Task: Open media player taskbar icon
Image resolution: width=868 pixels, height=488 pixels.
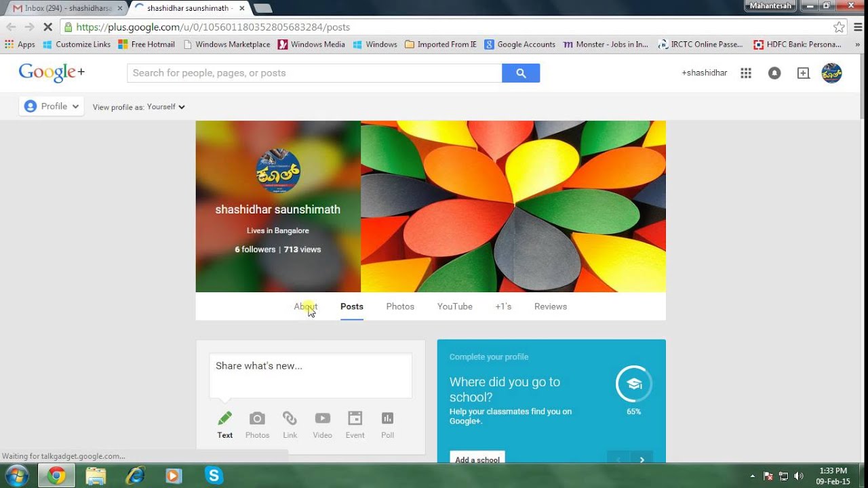Action: pos(174,476)
